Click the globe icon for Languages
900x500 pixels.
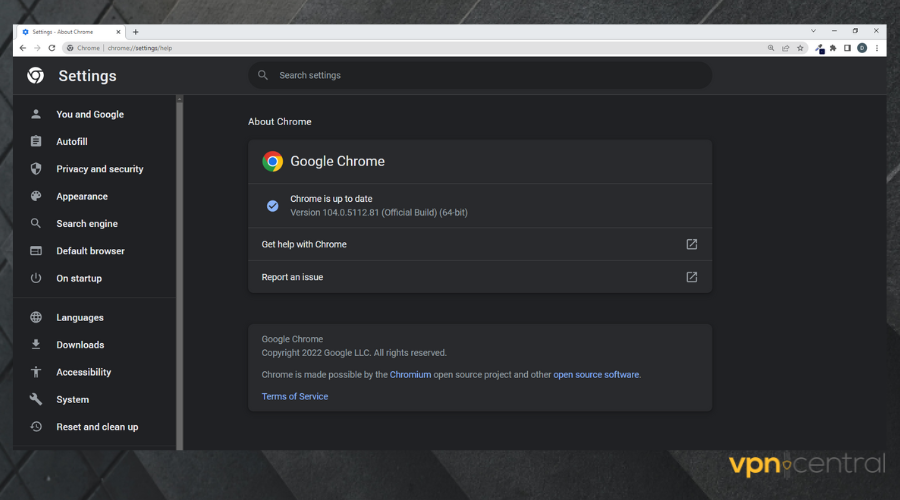[36, 317]
